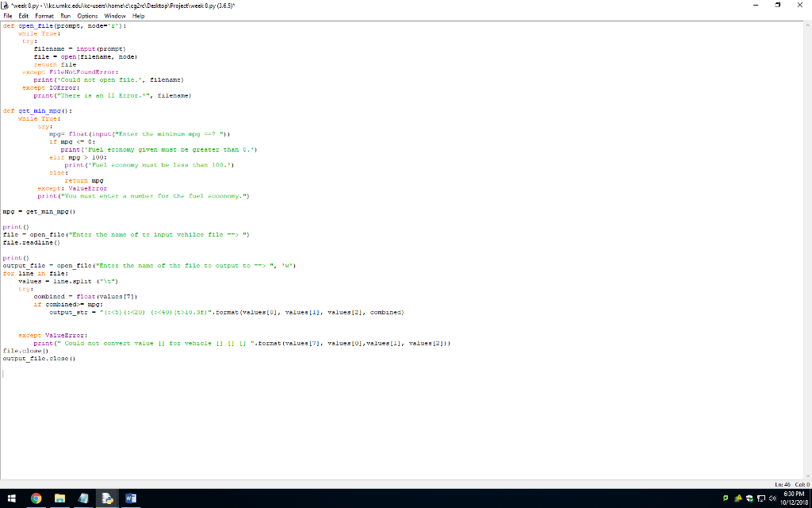Open the Options menu
The width and height of the screenshot is (812, 508).
pyautogui.click(x=86, y=15)
